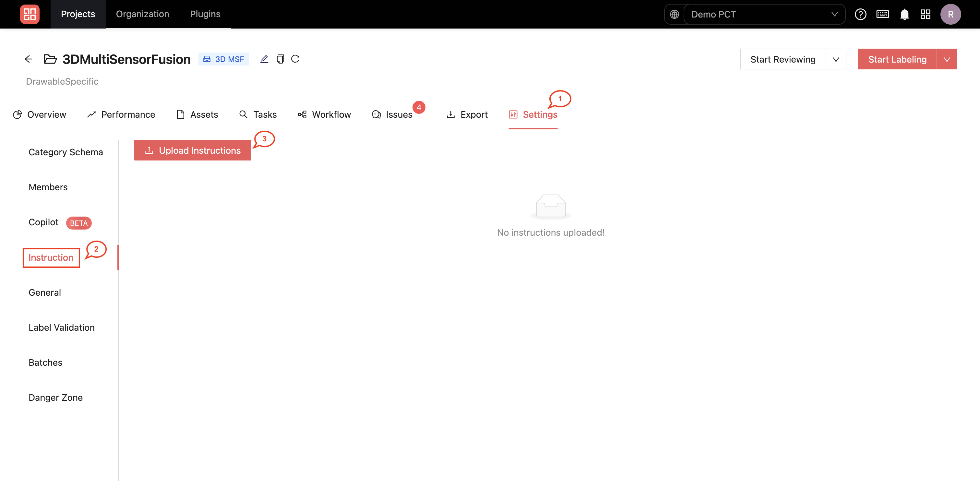Expand the Start Reviewing dropdown arrow
This screenshot has width=980, height=498.
coord(836,59)
